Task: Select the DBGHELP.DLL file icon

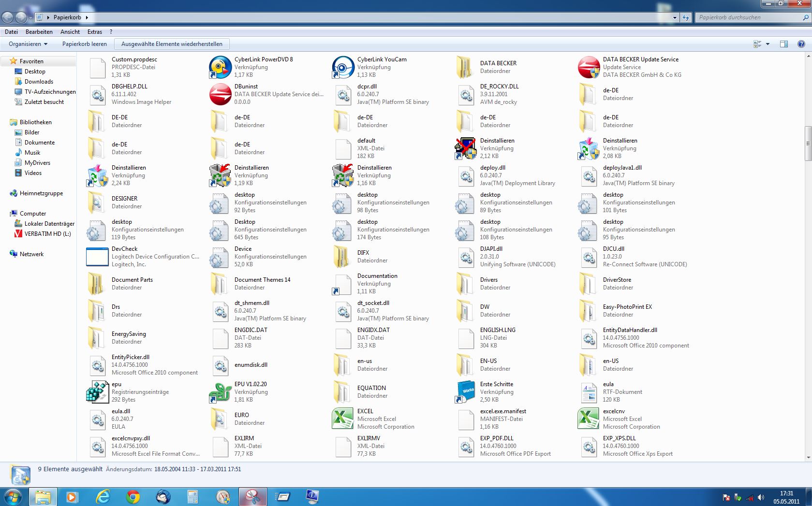Action: pos(97,94)
